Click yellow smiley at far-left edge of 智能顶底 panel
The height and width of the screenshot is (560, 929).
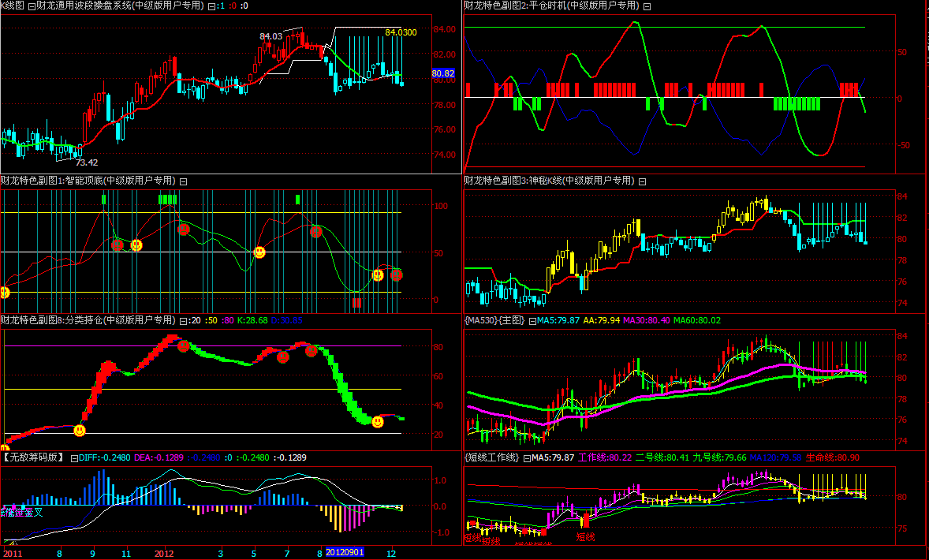4,293
